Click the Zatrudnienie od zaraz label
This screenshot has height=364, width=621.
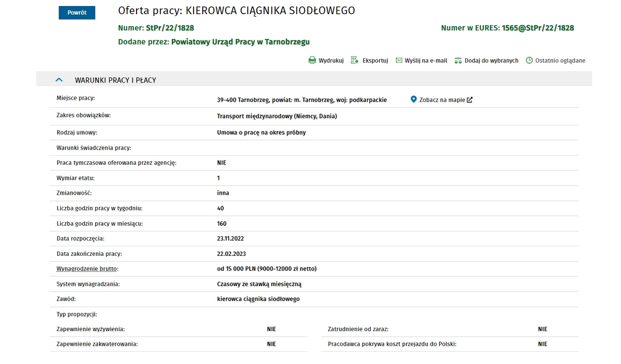point(359,329)
